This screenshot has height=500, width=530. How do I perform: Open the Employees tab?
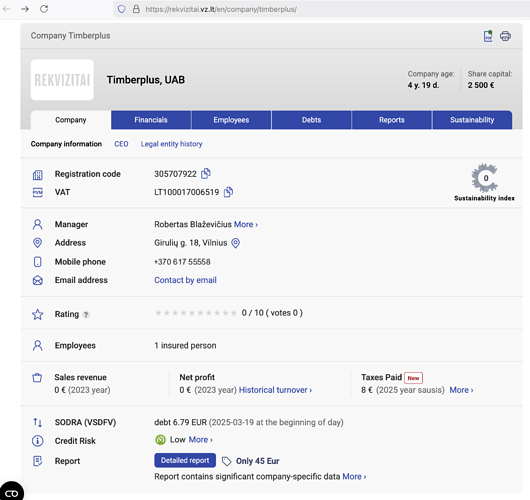pos(231,120)
